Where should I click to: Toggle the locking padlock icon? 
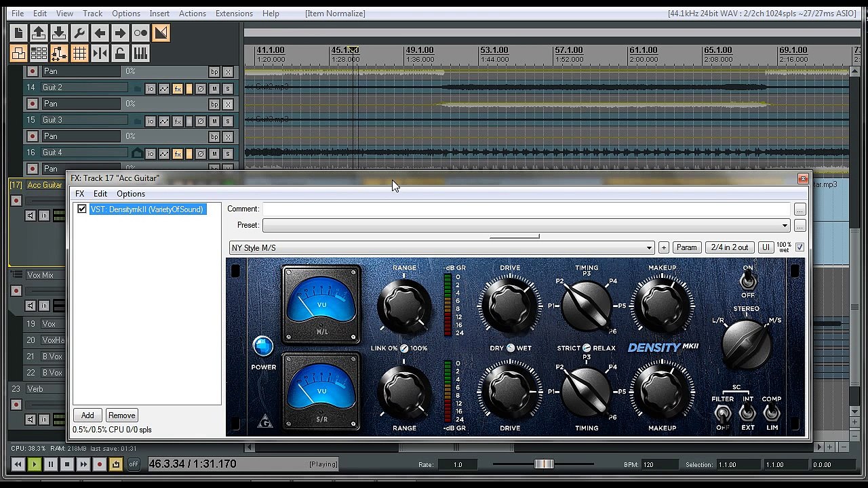point(120,54)
